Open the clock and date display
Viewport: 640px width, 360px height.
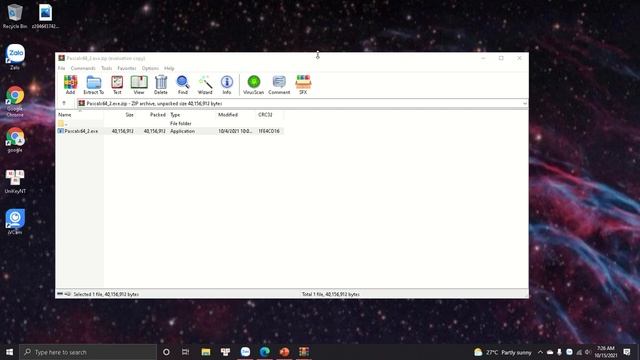(605, 352)
